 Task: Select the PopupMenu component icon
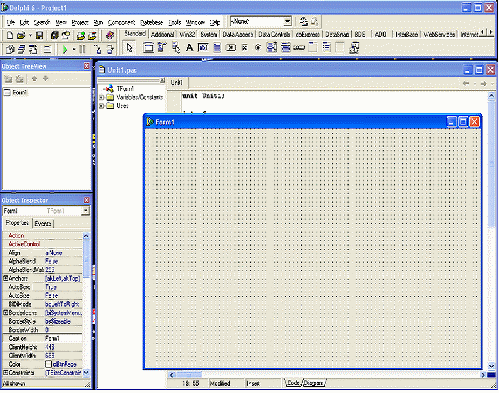[x=176, y=48]
